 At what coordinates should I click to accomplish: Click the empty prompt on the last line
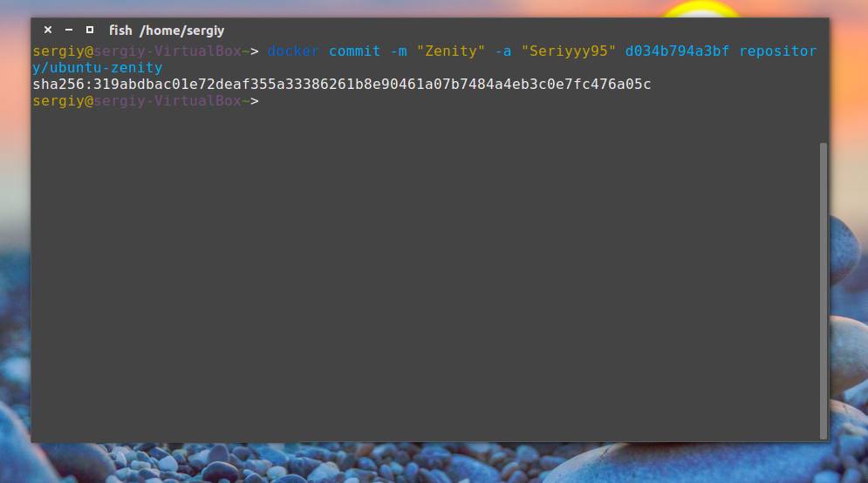[x=146, y=101]
